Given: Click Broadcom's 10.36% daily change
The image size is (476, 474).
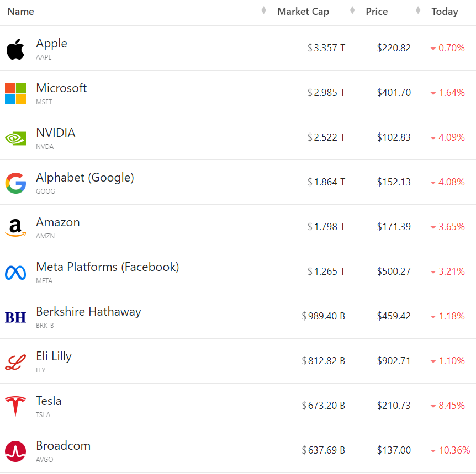Looking at the screenshot, I should (454, 450).
